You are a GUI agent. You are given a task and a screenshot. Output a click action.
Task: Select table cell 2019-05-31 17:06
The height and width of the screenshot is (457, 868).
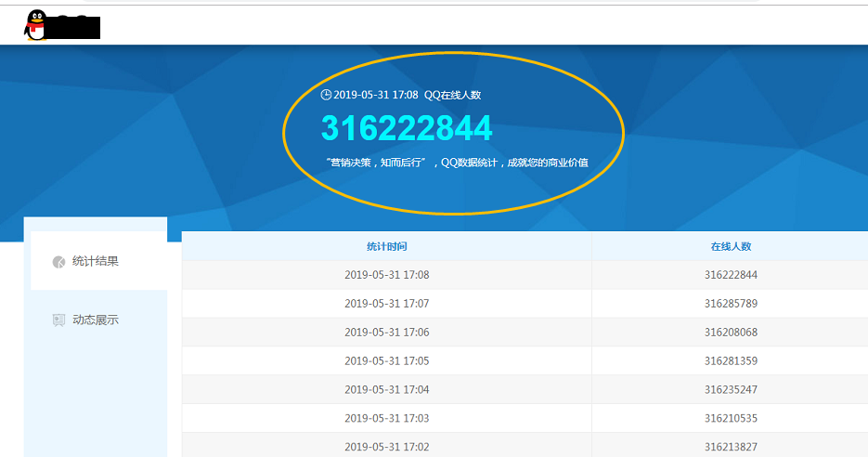387,333
